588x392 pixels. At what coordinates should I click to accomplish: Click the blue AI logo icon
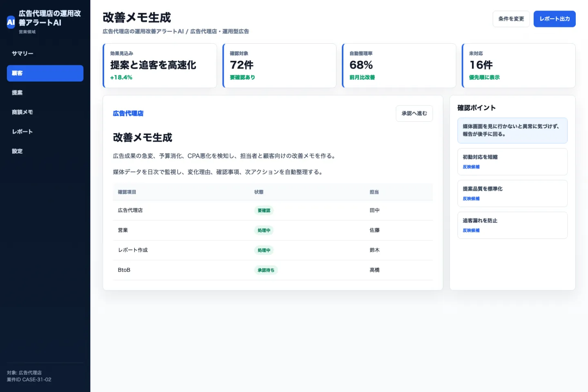11,22
